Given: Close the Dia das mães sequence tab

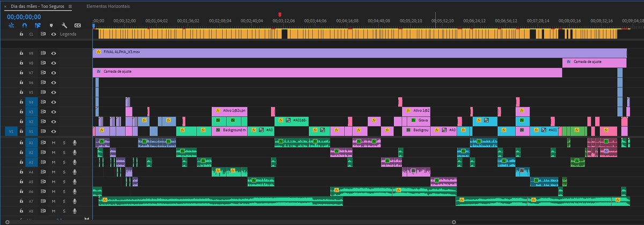Looking at the screenshot, I should [x=6, y=6].
